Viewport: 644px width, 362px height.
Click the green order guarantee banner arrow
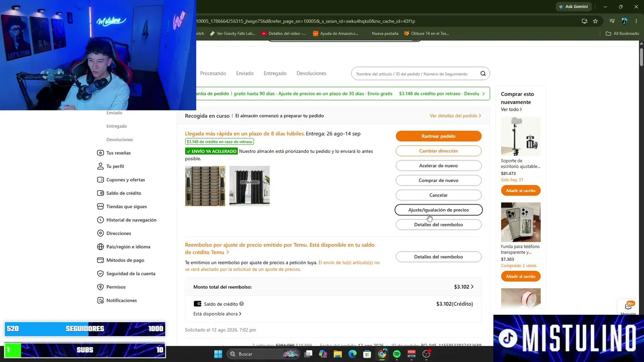pos(484,94)
